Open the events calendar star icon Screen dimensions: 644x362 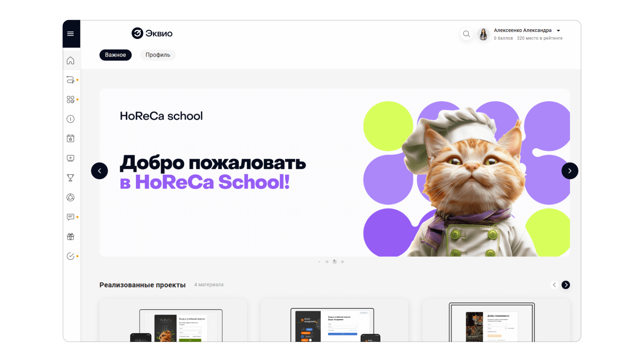click(70, 138)
